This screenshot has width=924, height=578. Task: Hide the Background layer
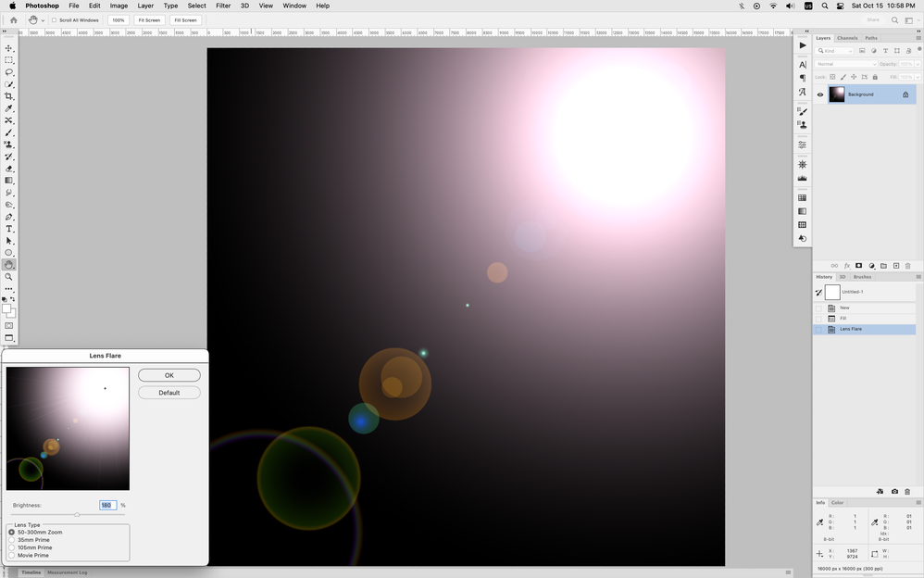point(819,94)
